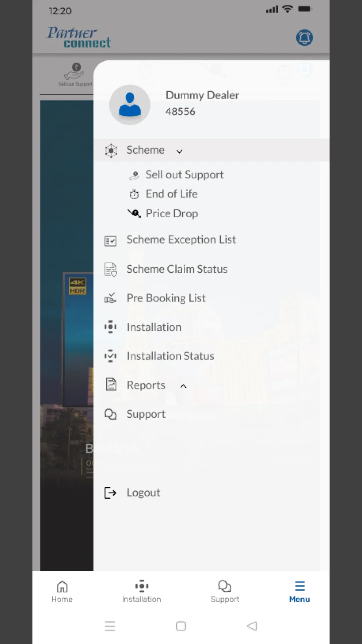
Task: Tap Android home navigation button
Action: [181, 626]
